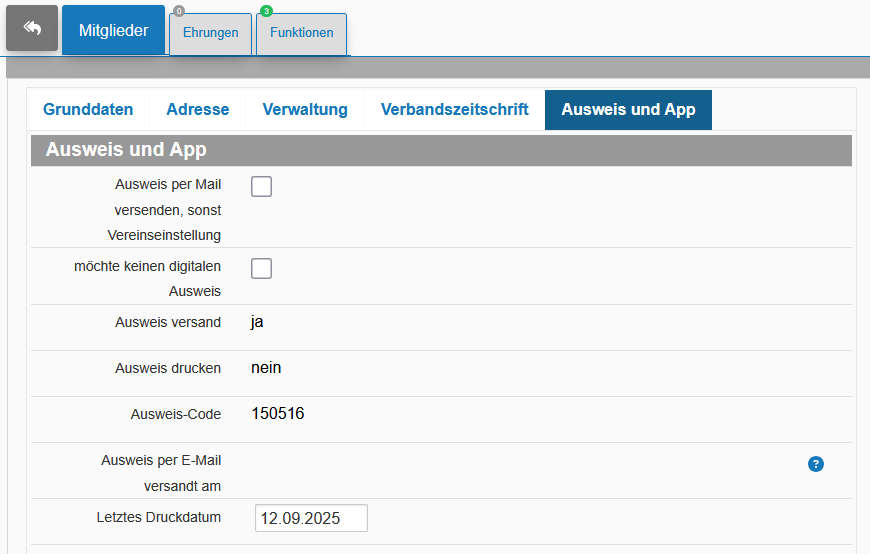Select the Ausweis-Code value 150516

(278, 414)
